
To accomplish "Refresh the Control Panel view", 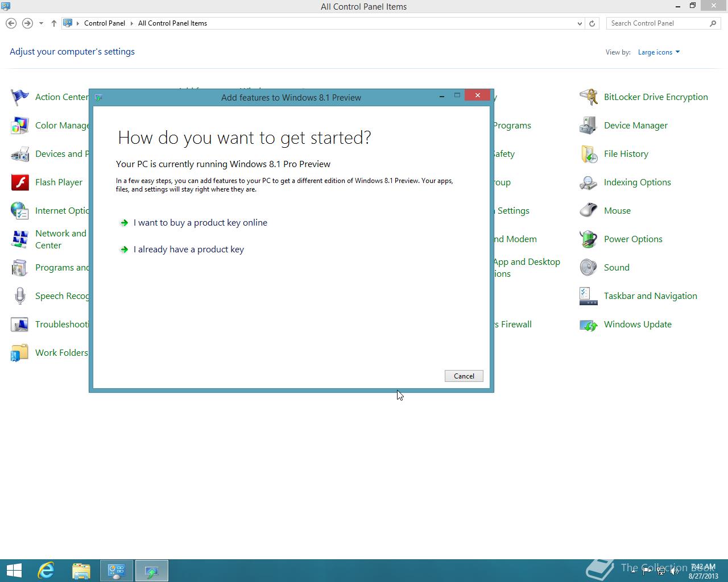I will coord(592,23).
